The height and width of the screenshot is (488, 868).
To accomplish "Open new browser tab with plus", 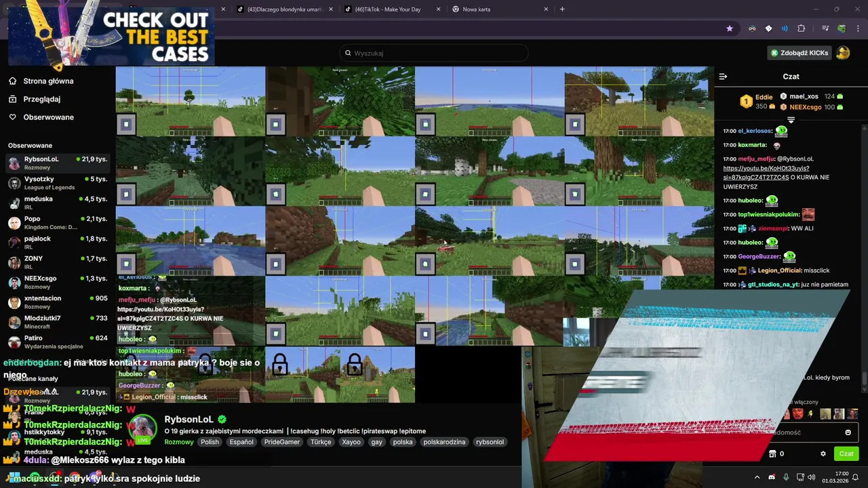I will tap(562, 9).
